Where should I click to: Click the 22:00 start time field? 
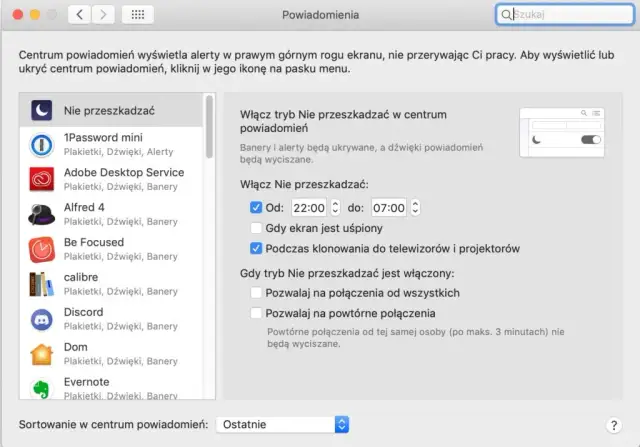tap(309, 208)
